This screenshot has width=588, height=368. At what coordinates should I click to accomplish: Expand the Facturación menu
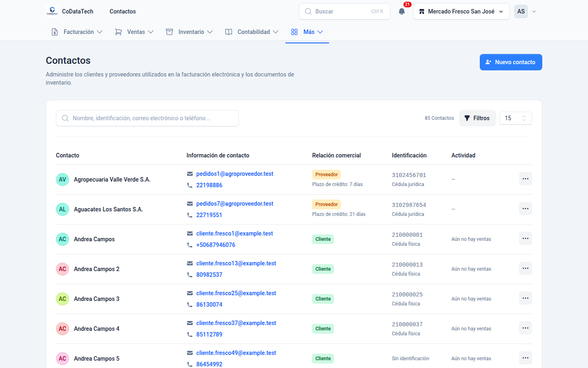pos(77,32)
